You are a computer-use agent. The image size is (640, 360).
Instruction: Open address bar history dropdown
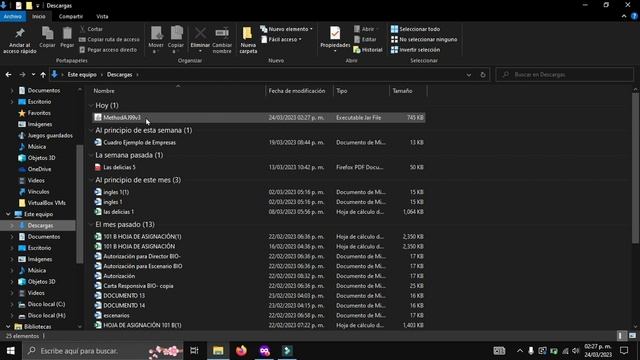click(469, 75)
